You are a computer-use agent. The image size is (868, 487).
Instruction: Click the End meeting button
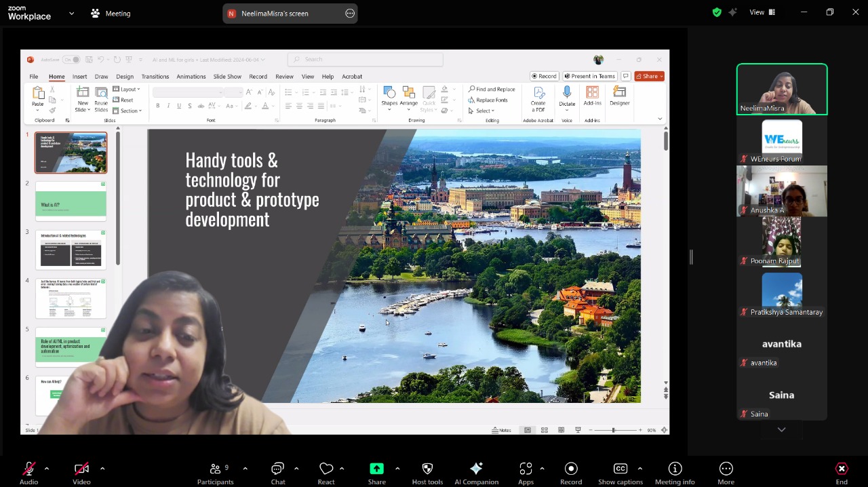click(842, 473)
